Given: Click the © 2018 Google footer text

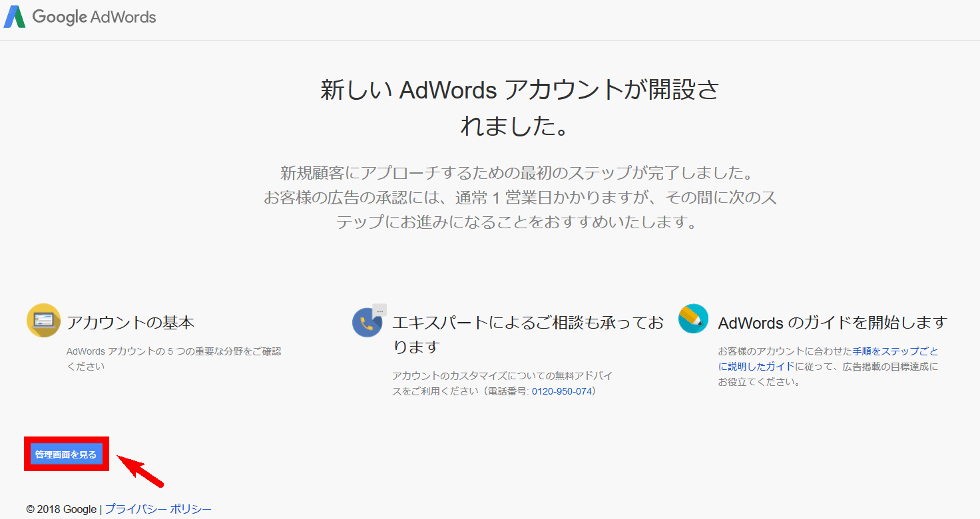Looking at the screenshot, I should click(x=61, y=509).
